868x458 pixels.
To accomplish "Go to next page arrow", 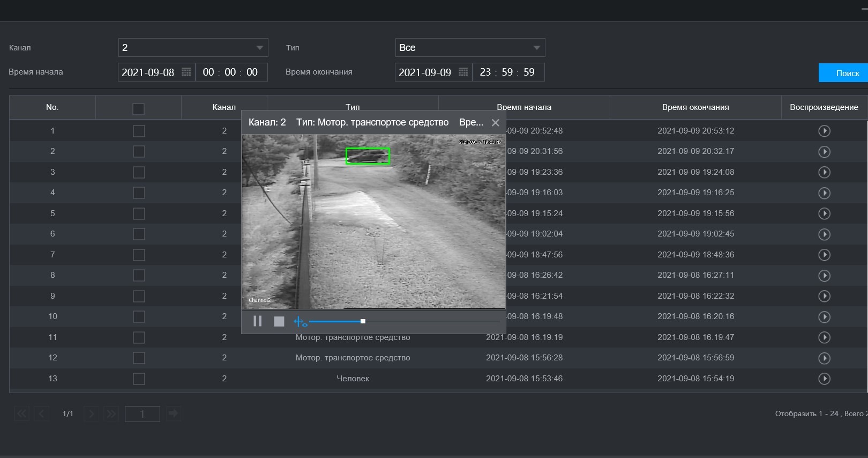I will (91, 413).
